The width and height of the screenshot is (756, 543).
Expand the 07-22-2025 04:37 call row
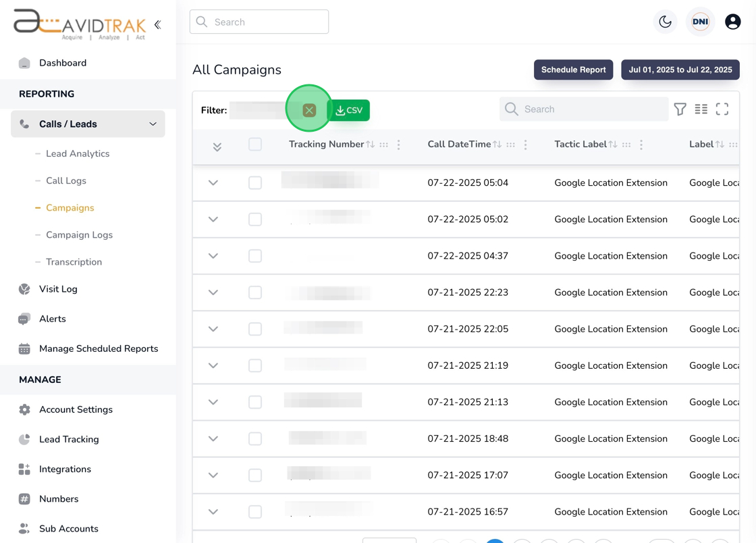pyautogui.click(x=213, y=256)
